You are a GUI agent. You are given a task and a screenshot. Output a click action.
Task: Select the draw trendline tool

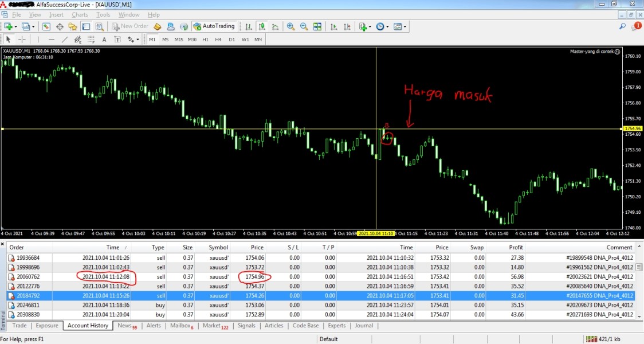point(64,40)
